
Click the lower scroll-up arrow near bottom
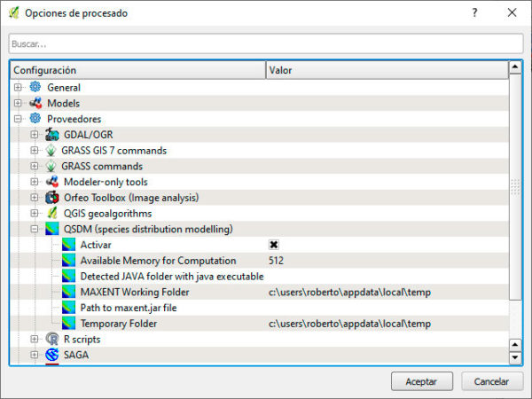[515, 345]
